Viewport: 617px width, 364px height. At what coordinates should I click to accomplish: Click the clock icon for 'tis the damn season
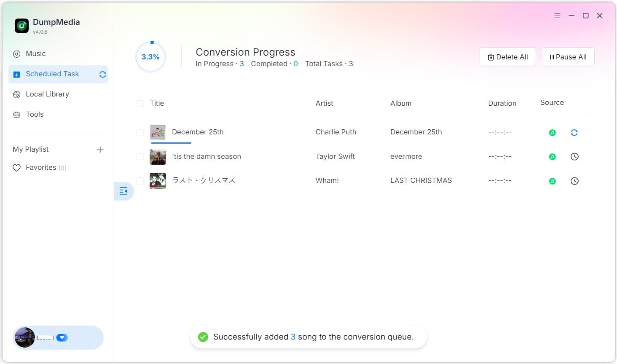[x=574, y=157]
